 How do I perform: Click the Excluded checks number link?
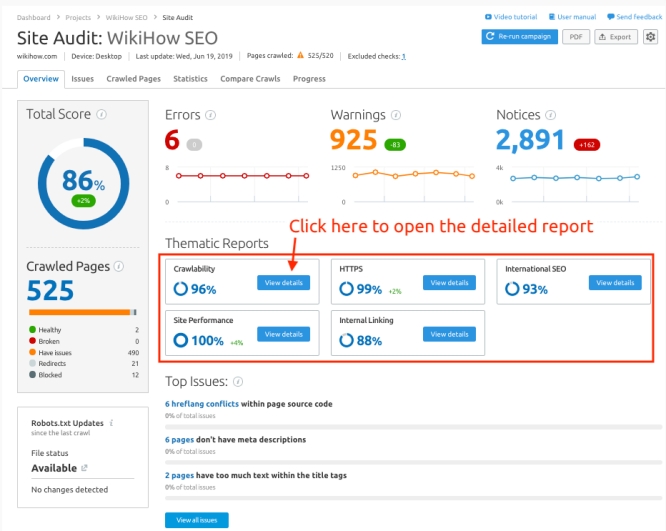pyautogui.click(x=404, y=57)
